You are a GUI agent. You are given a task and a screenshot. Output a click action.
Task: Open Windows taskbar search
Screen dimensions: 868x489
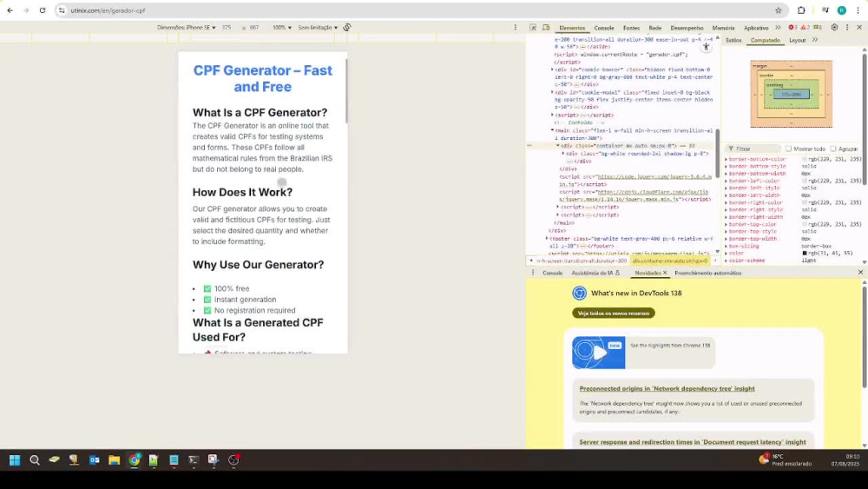coord(35,459)
